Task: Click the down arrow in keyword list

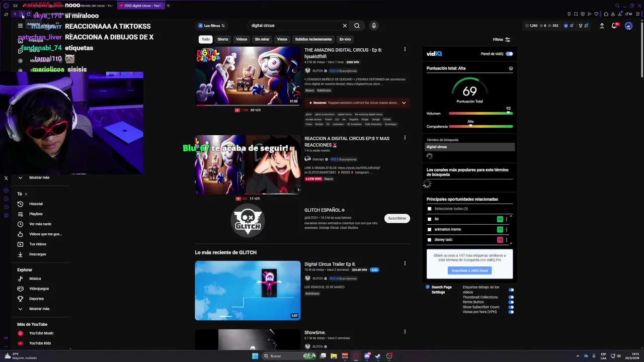Action: point(511,243)
